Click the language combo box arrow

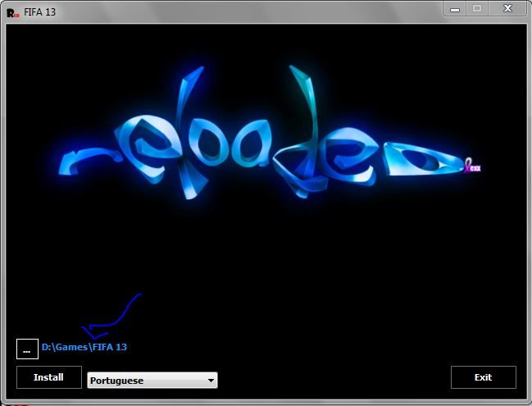211,381
